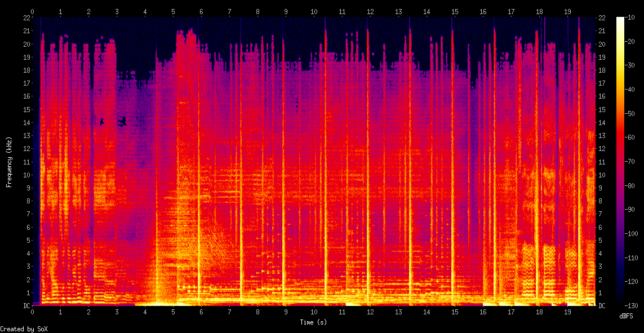644x333 pixels.
Task: Click the 5 second tick on the top time axis
Action: coord(174,12)
